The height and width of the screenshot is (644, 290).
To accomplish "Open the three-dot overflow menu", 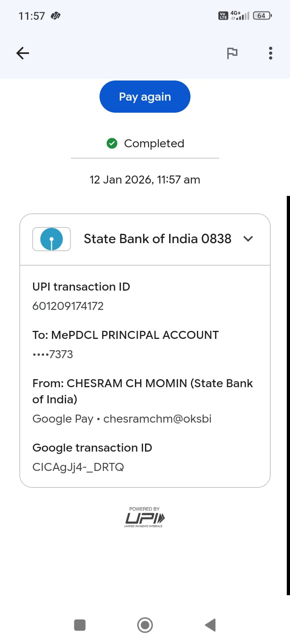I will 270,53.
